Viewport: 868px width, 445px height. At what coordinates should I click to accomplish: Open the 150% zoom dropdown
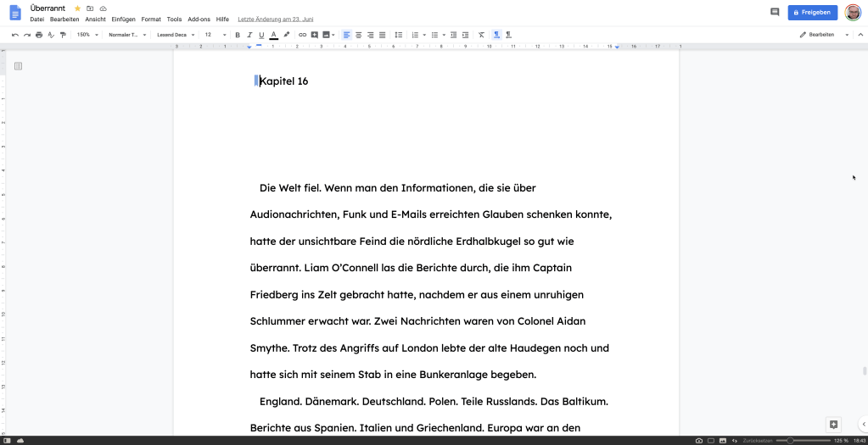coord(87,35)
